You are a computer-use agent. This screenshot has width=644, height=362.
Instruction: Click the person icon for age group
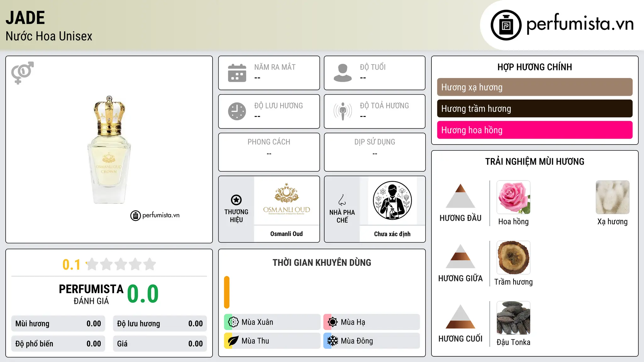tap(343, 73)
